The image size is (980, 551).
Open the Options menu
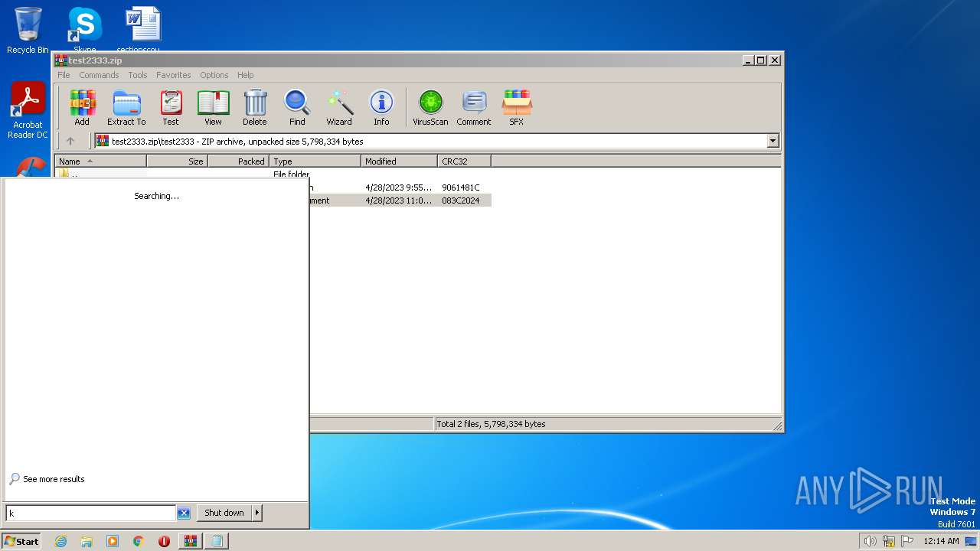coord(214,75)
